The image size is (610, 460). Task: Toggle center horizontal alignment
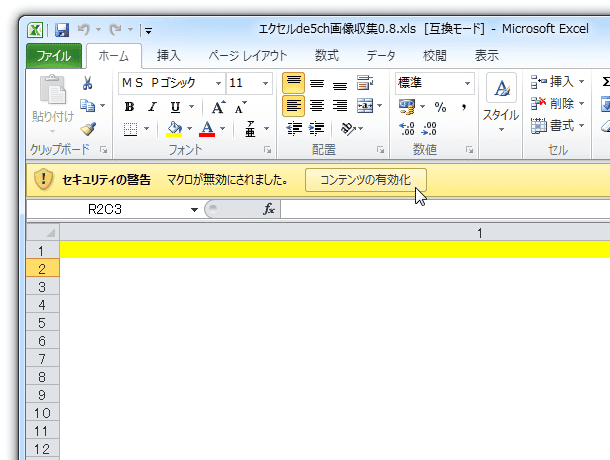[317, 106]
